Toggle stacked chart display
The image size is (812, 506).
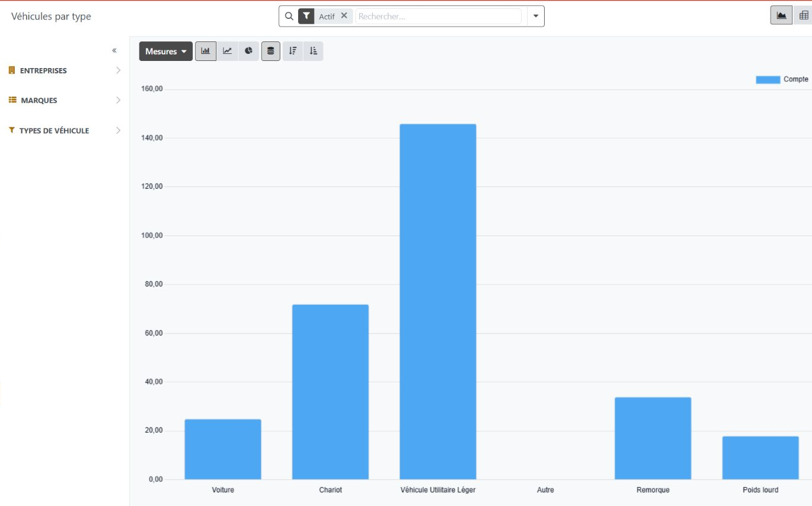(x=271, y=51)
